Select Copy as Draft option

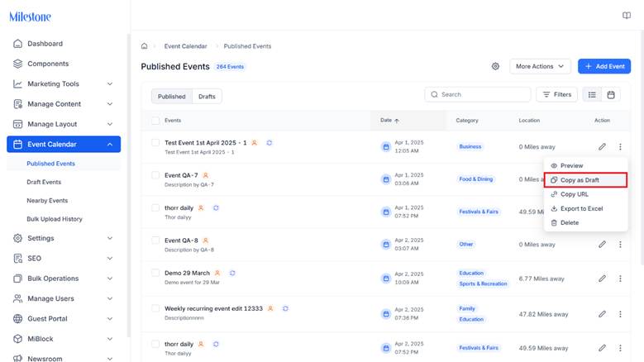[585, 180]
